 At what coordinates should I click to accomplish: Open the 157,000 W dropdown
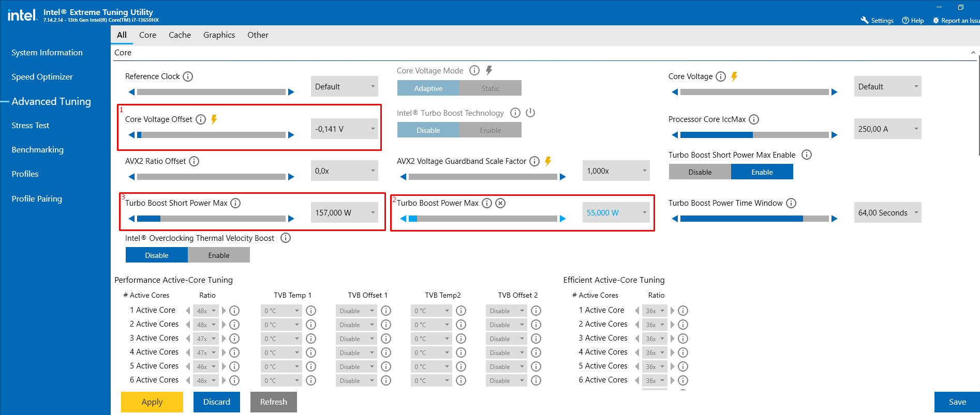click(345, 212)
